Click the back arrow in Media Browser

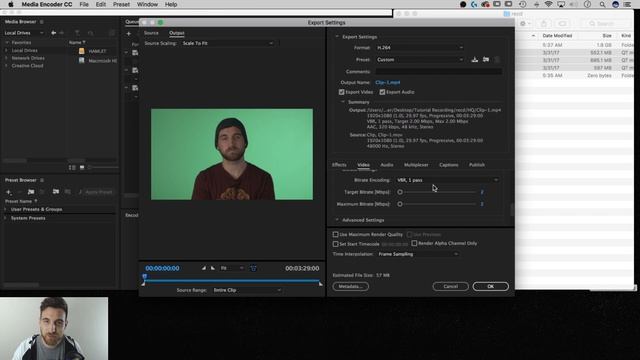tap(53, 33)
